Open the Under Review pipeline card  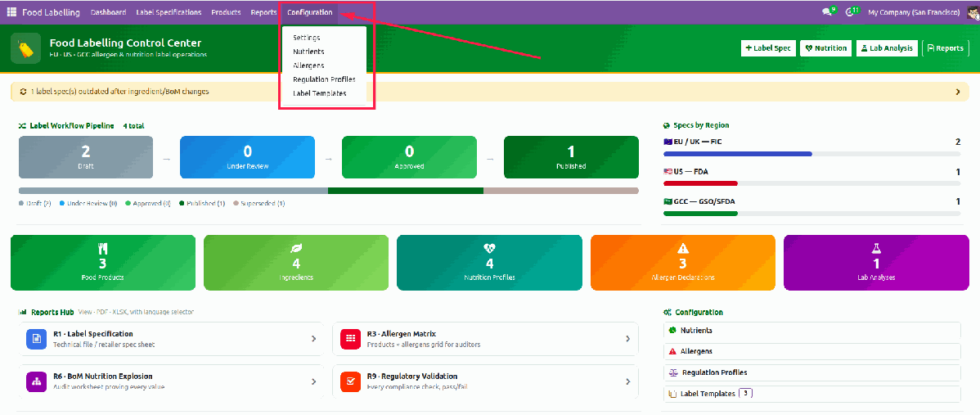coord(248,157)
